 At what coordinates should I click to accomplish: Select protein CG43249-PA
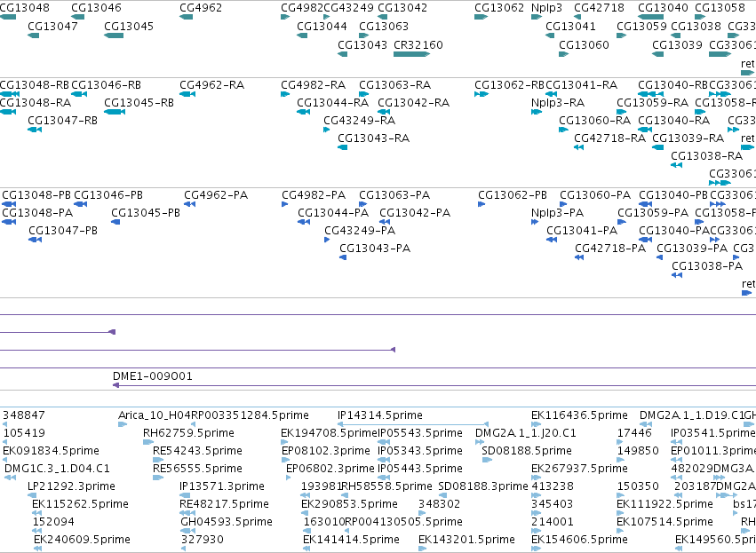pos(360,231)
